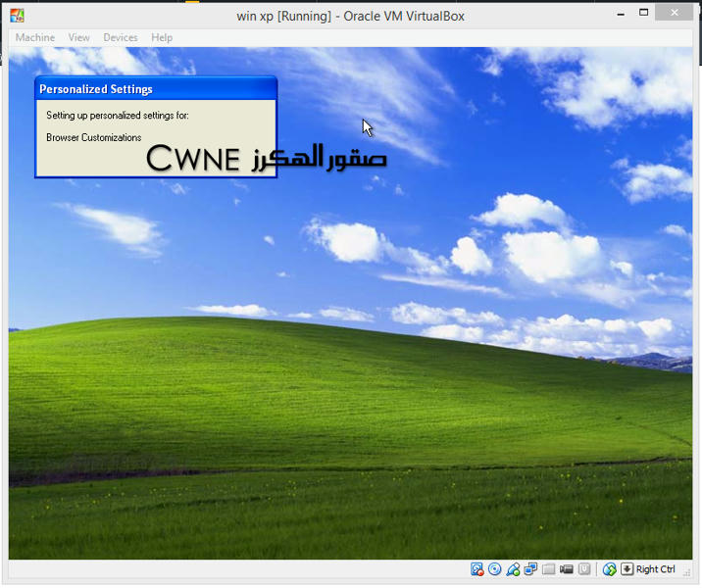This screenshot has width=702, height=588.
Task: Click the Right Ctrl host key label
Action: pyautogui.click(x=656, y=569)
